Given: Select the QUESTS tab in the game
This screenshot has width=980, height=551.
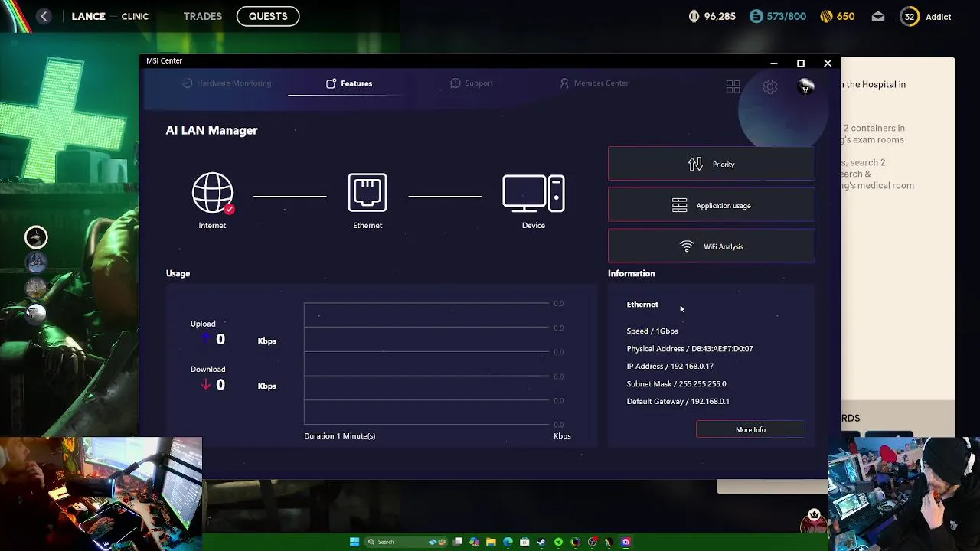Looking at the screenshot, I should pos(268,16).
